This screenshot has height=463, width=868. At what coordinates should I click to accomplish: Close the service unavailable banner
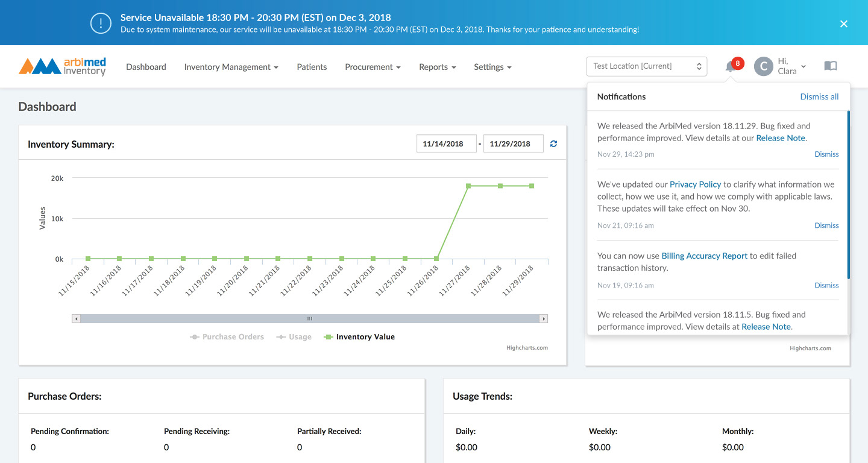[x=844, y=24]
